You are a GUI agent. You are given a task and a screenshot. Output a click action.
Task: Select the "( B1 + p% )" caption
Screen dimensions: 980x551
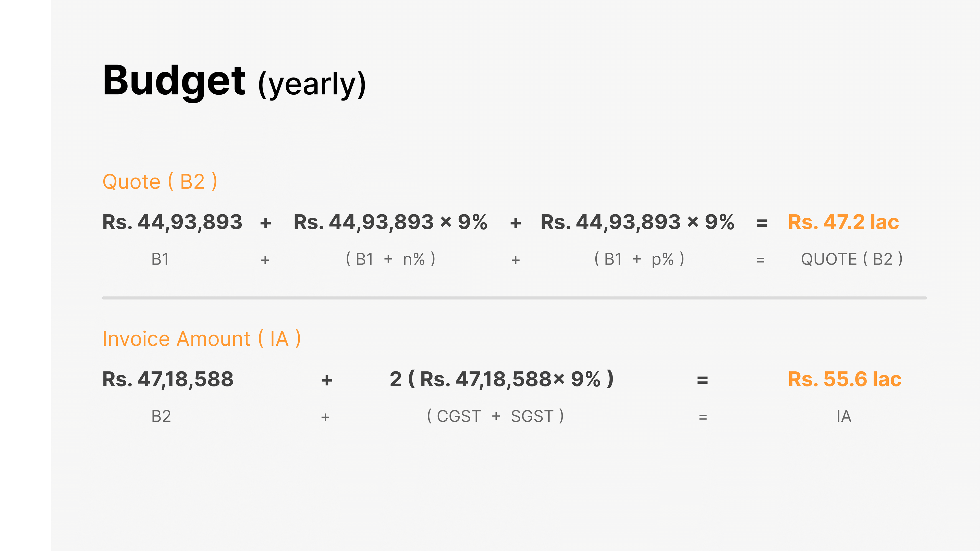(x=639, y=259)
